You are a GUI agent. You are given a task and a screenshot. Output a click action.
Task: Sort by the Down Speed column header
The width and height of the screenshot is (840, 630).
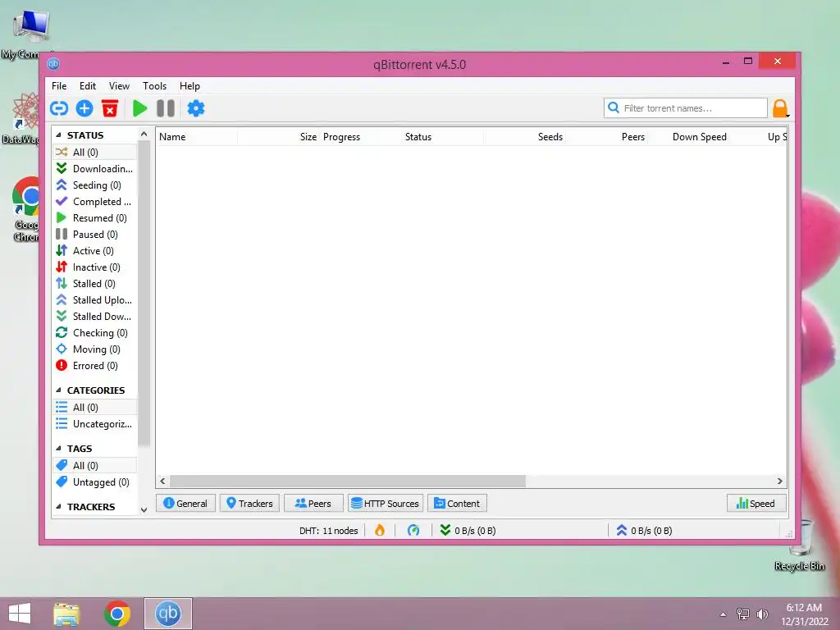(x=688, y=137)
